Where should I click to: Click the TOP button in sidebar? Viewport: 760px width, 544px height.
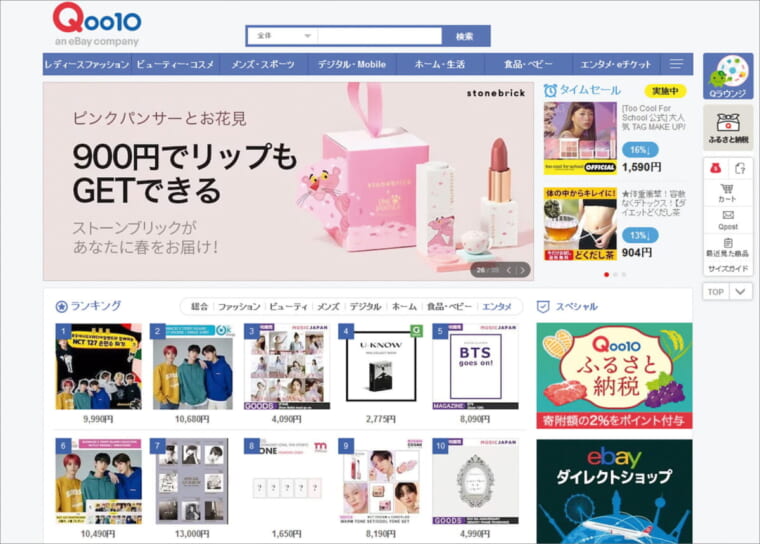[x=716, y=292]
